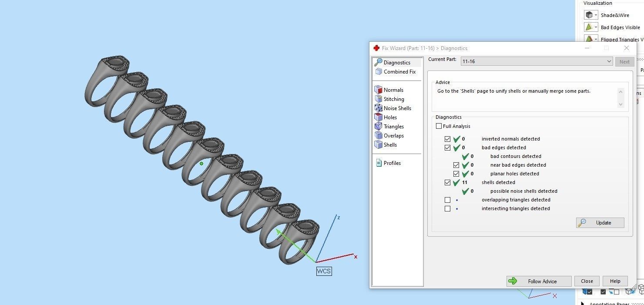Expand the Annotation Pages section

click(583, 304)
